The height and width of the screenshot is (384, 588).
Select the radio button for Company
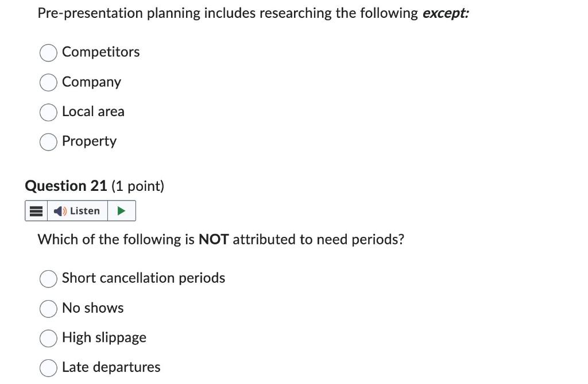[48, 82]
